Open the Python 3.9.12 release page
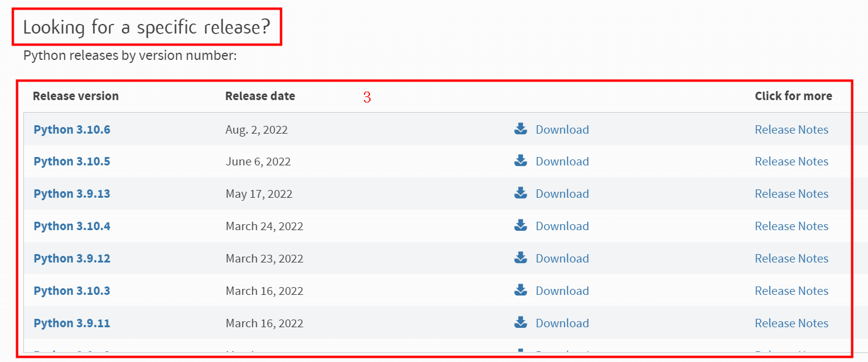Image resolution: width=868 pixels, height=362 pixels. pos(72,258)
